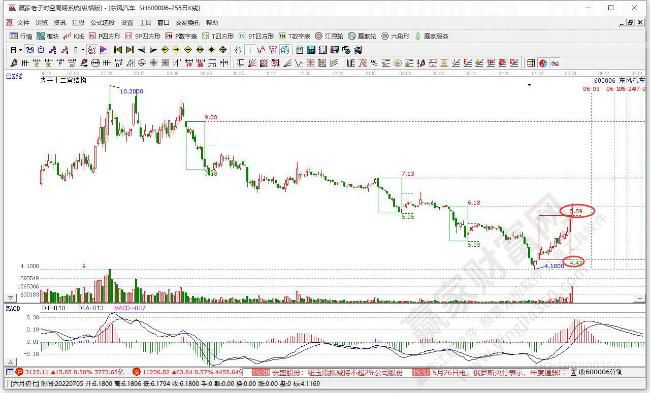Launch the 六角形 hexagon chart tool
The width and height of the screenshot is (650, 393).
pos(395,36)
